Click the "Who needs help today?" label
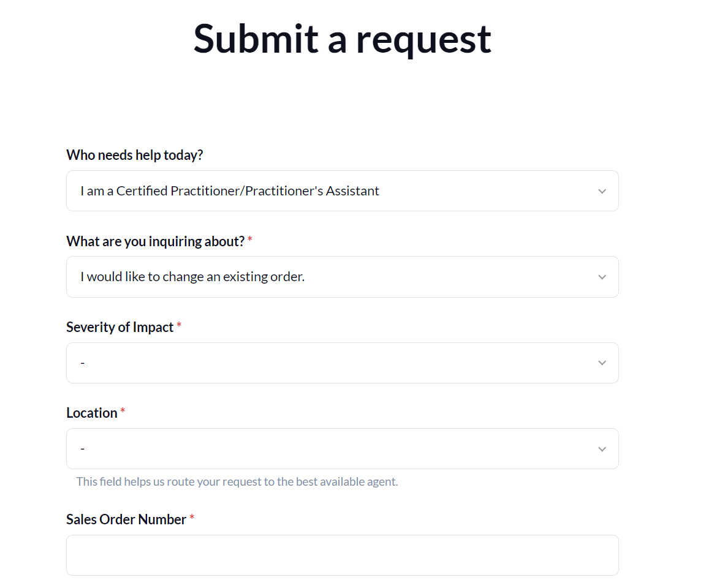The height and width of the screenshot is (588, 714). tap(134, 155)
